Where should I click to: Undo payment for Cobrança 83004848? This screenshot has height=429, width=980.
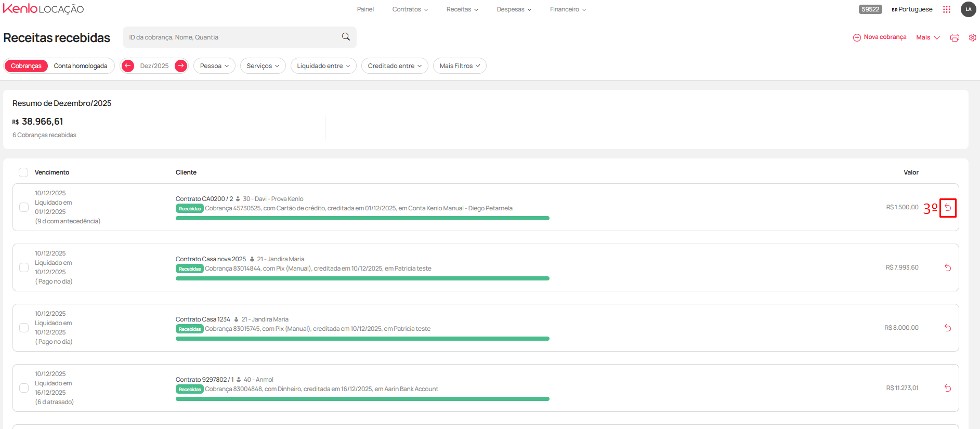948,388
